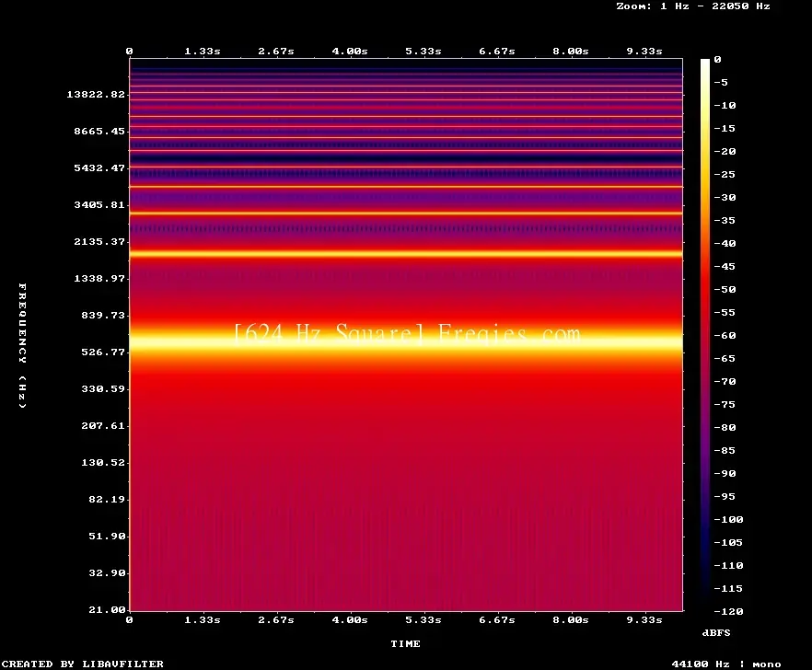Select the 5.33s label on the bottom time axis
The image size is (812, 670).
click(423, 619)
